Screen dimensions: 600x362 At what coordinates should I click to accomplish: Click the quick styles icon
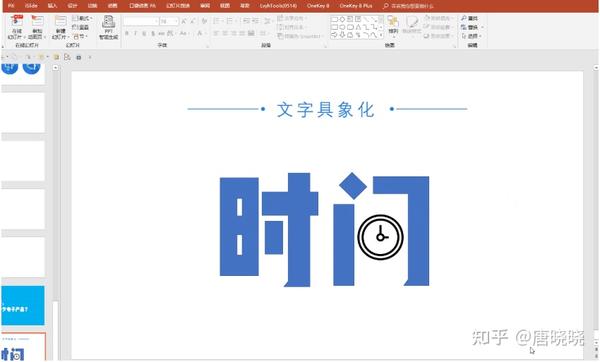[x=412, y=25]
